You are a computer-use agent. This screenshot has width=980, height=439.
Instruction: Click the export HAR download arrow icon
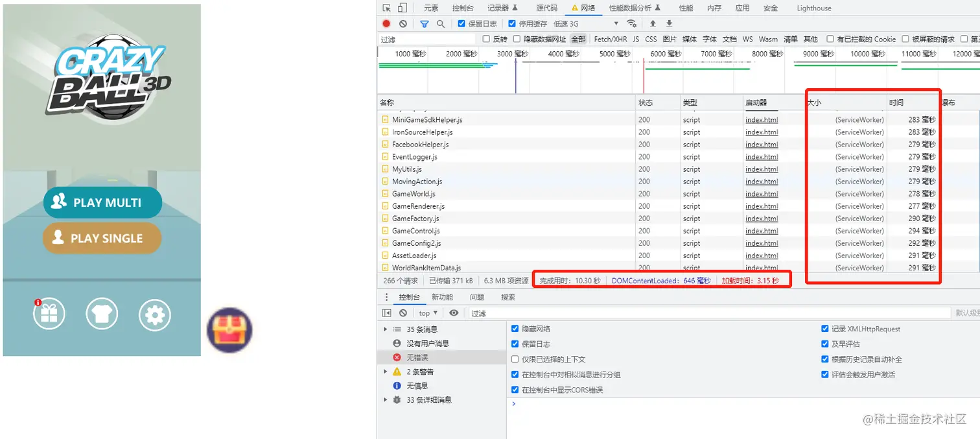[670, 23]
